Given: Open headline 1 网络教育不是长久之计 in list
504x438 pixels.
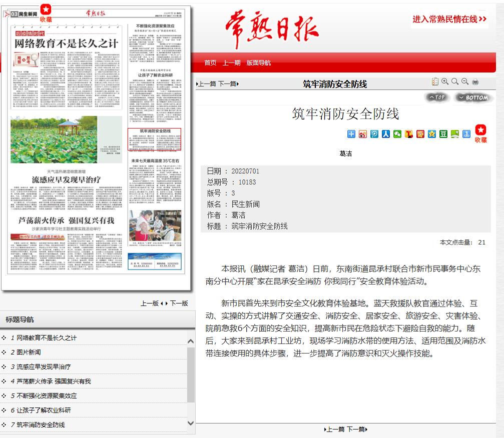Looking at the screenshot, I should tap(47, 338).
